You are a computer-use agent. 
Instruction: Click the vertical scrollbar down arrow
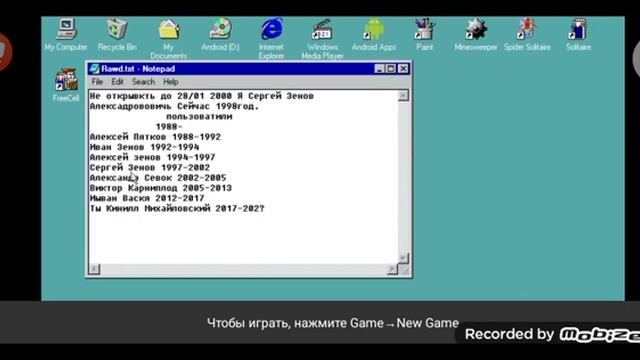403,258
